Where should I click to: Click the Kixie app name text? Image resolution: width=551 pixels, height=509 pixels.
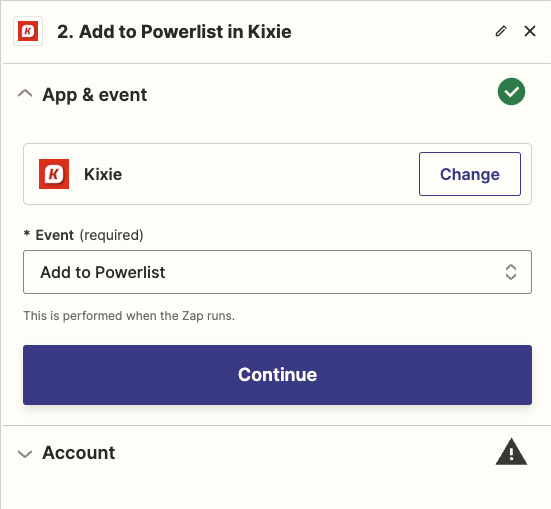pyautogui.click(x=103, y=174)
